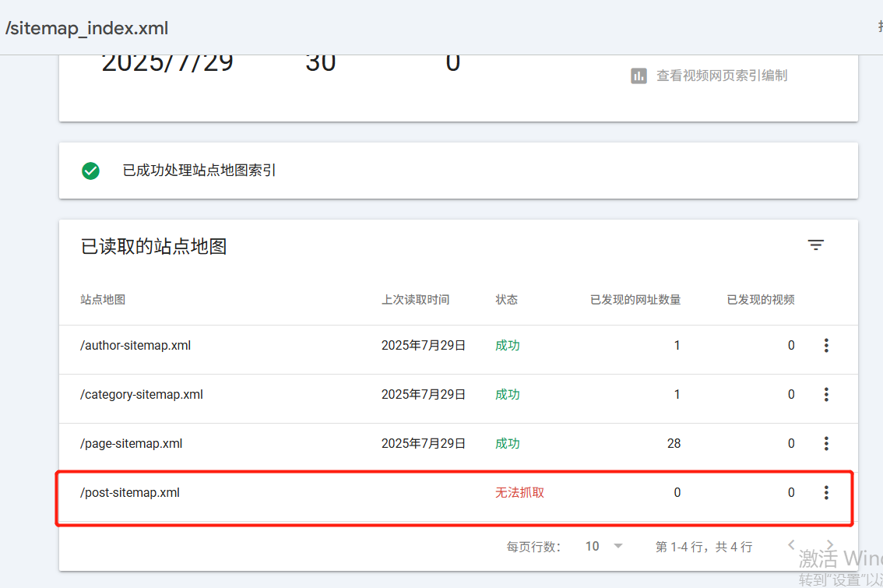Open the three-dot menu for /post-sitemap.xml
883x588 pixels.
point(826,492)
